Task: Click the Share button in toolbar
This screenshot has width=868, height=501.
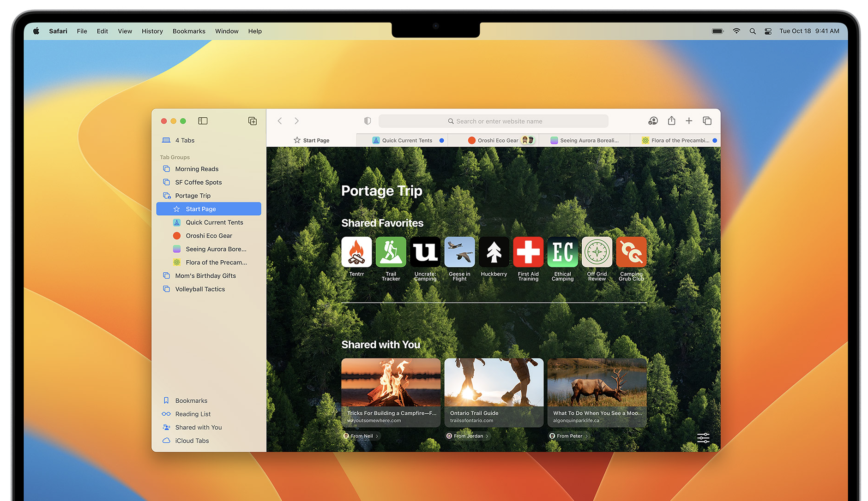Action: point(671,120)
